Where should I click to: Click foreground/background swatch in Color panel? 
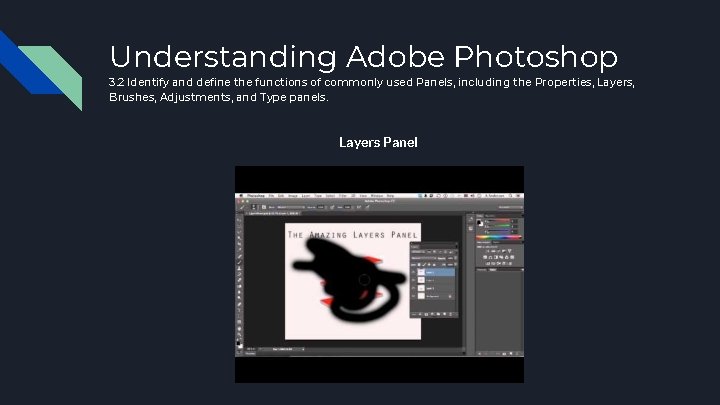click(x=480, y=223)
